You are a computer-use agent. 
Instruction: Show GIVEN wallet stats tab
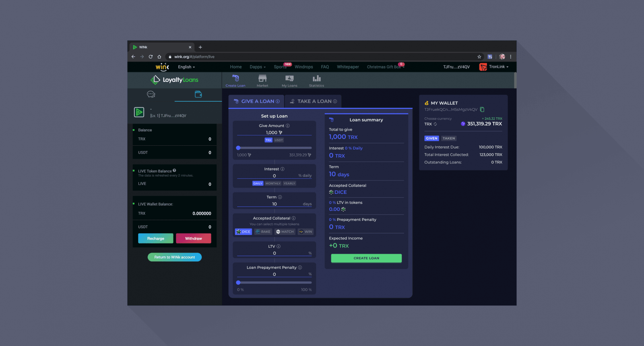(x=431, y=138)
